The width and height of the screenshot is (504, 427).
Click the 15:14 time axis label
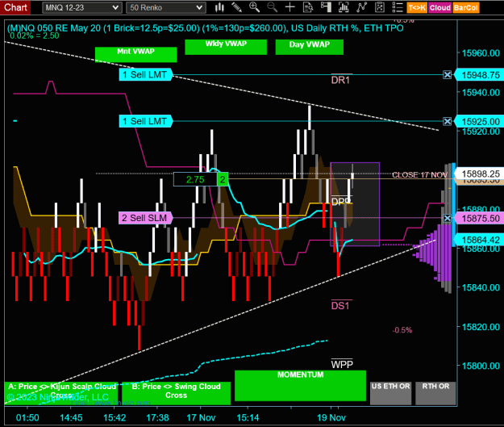[x=248, y=417]
